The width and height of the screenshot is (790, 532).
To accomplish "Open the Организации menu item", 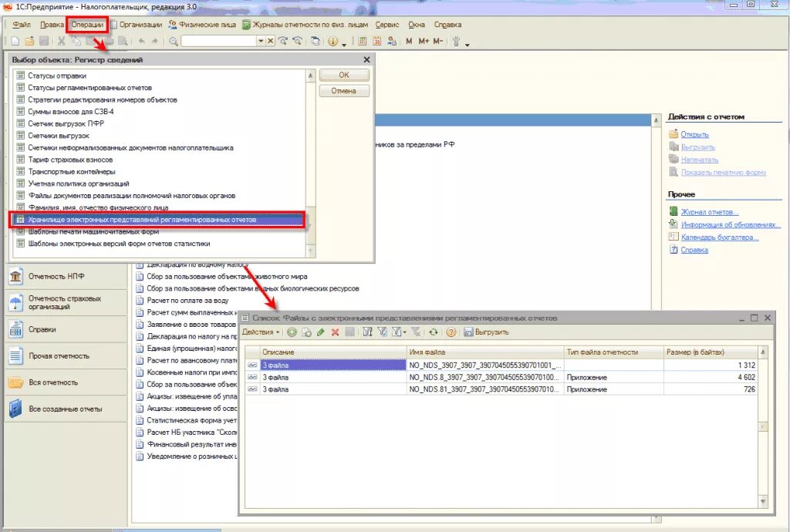I will tap(136, 25).
